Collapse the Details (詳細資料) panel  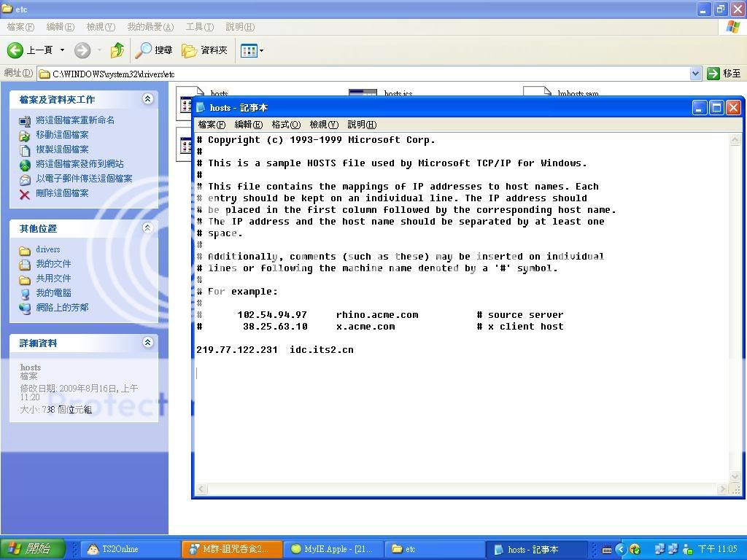click(x=148, y=343)
